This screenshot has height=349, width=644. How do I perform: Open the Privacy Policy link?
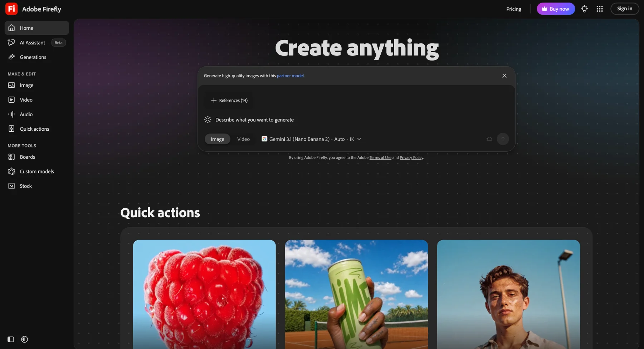(x=411, y=157)
